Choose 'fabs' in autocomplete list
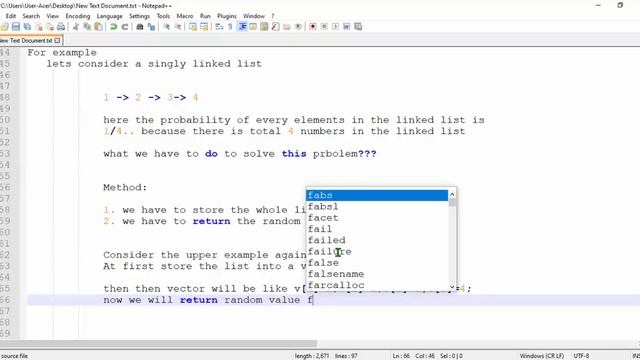 377,196
